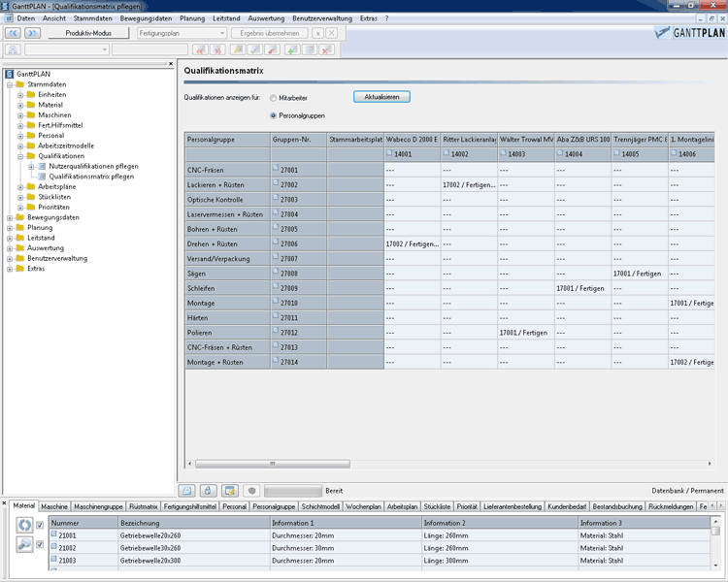Open record icon for group 27001

276,168
